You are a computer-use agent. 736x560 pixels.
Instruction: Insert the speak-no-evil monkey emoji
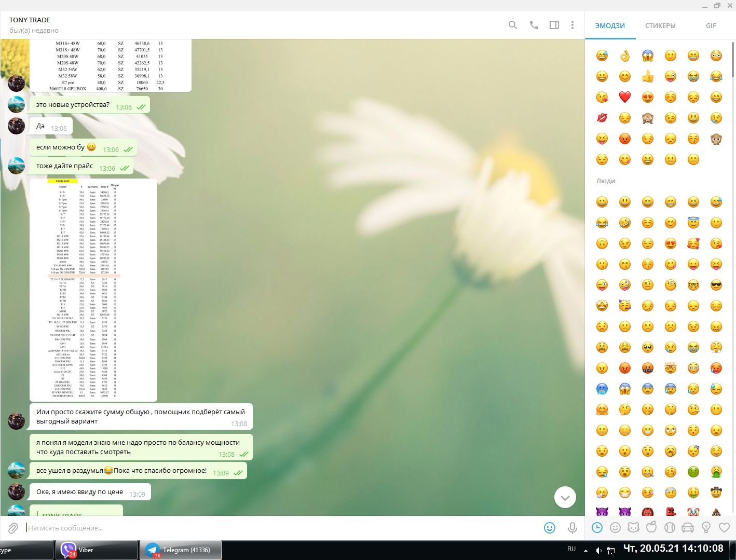[x=716, y=139]
